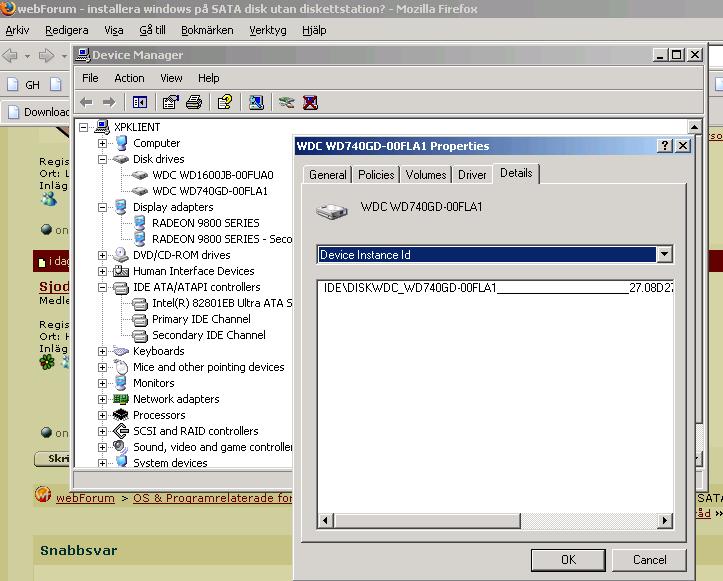Click the Update driver toolbar icon

pyautogui.click(x=286, y=102)
